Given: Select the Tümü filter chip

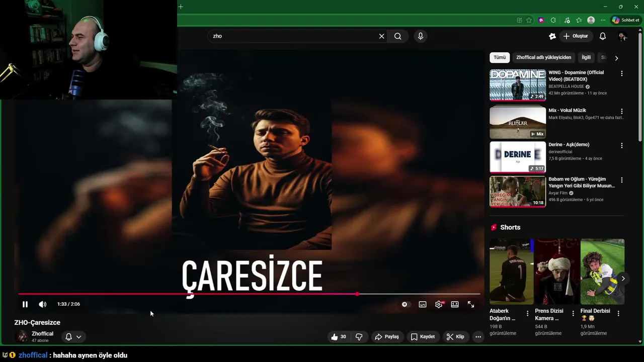Looking at the screenshot, I should point(500,57).
